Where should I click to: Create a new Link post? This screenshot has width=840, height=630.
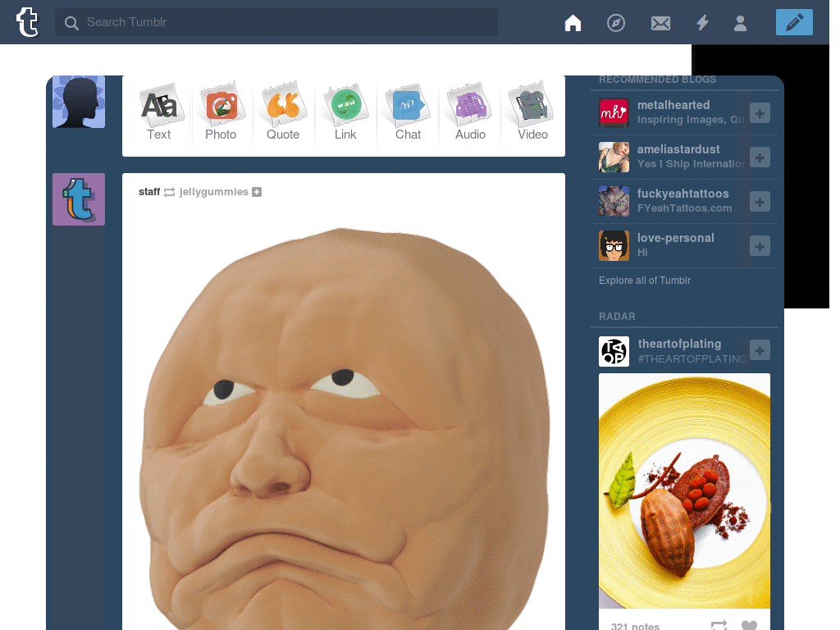click(x=345, y=112)
